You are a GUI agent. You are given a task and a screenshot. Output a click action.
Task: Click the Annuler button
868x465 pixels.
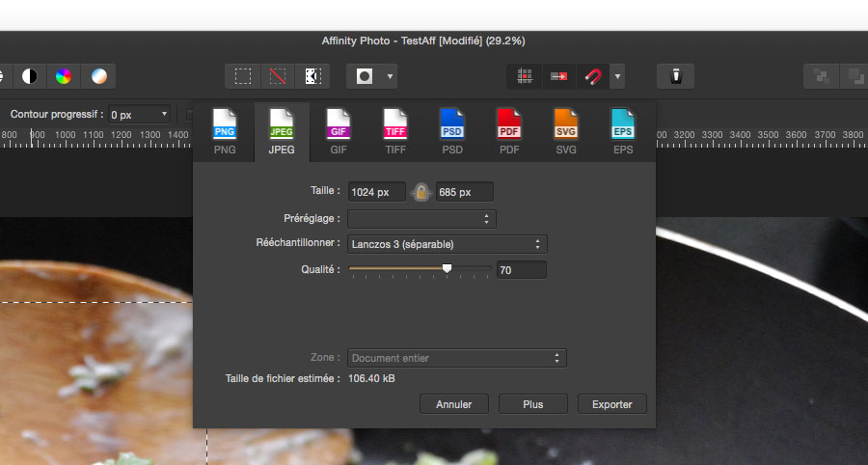pos(454,404)
